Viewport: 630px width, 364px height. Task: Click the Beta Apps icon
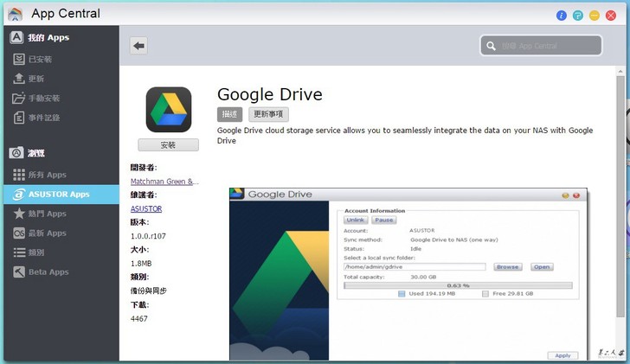[x=18, y=272]
